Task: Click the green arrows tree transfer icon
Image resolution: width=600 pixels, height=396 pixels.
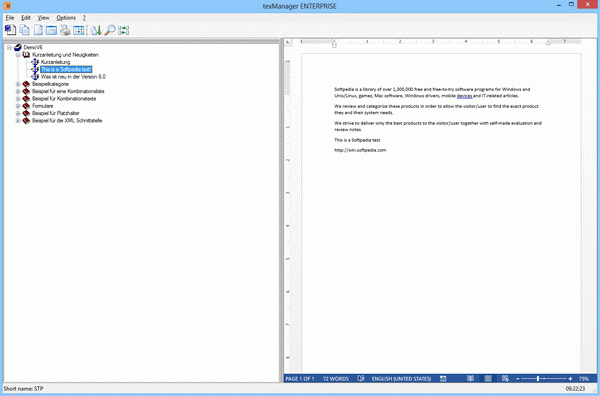Action: (124, 30)
